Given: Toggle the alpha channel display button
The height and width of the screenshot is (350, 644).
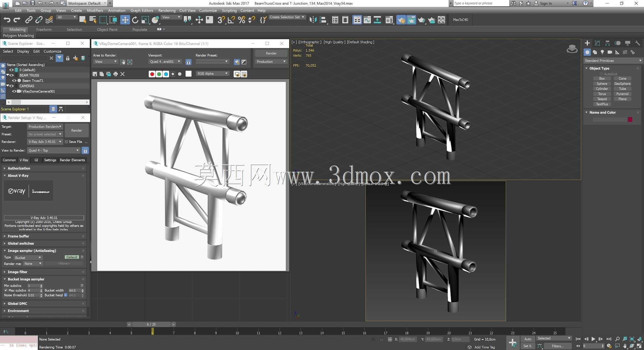Looking at the screenshot, I should (x=173, y=74).
